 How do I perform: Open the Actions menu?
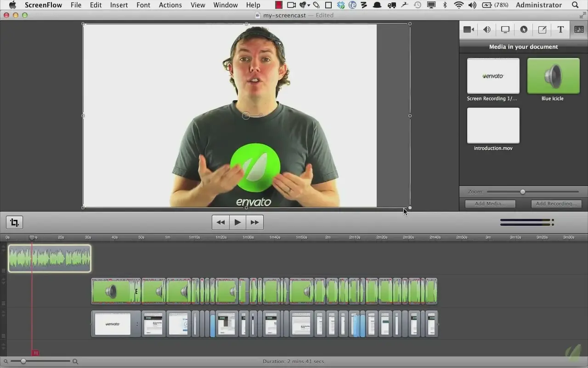(x=170, y=5)
